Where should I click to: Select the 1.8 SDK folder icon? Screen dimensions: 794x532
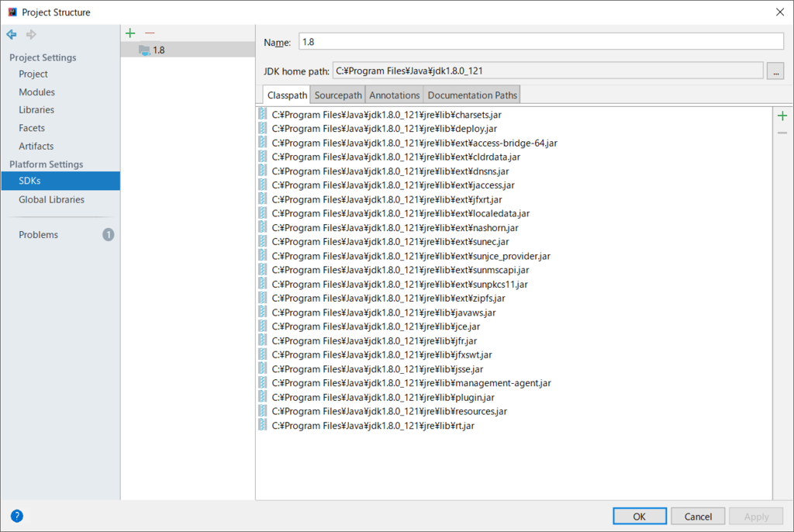coord(144,50)
